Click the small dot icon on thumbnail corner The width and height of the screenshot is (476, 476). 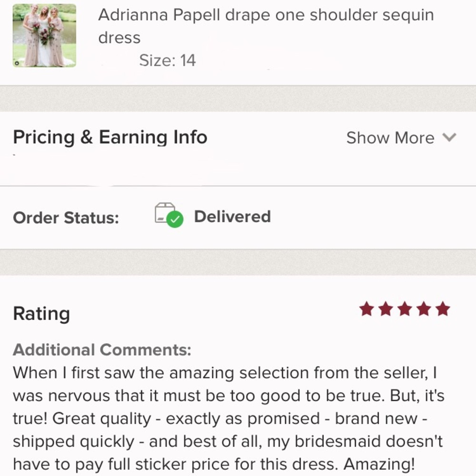(x=17, y=63)
